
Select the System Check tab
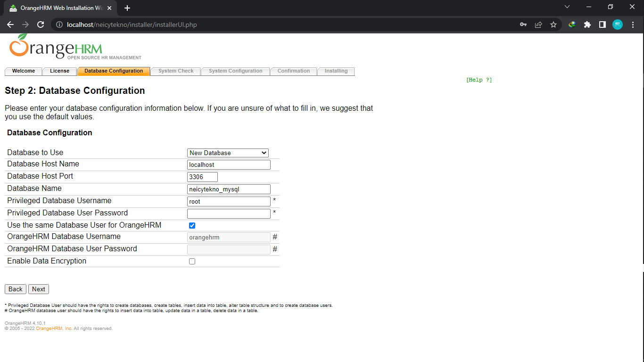[x=176, y=71]
